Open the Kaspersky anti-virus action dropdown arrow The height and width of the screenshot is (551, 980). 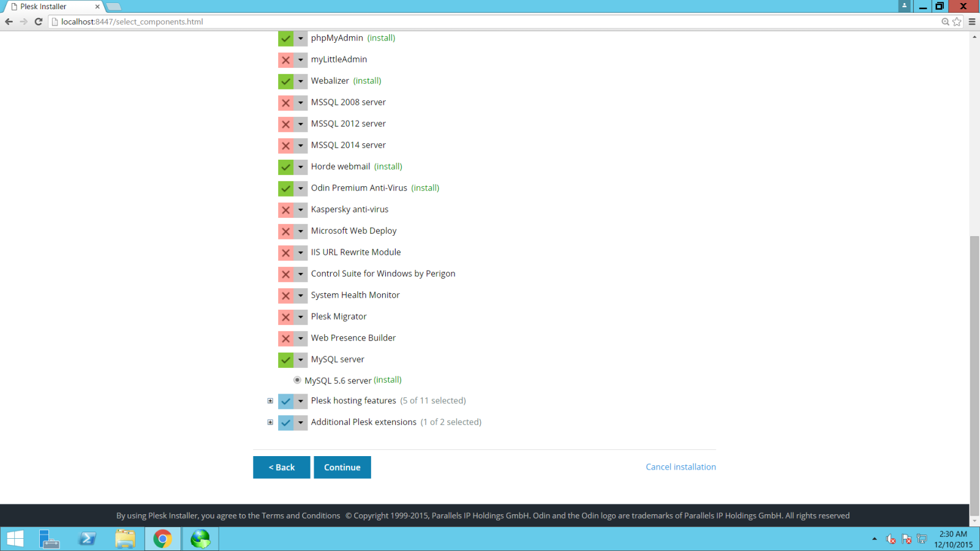[301, 210]
